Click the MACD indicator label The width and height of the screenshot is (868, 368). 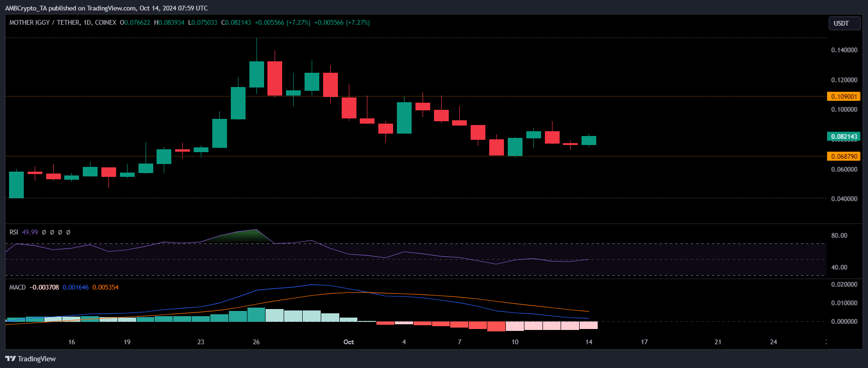[18, 287]
